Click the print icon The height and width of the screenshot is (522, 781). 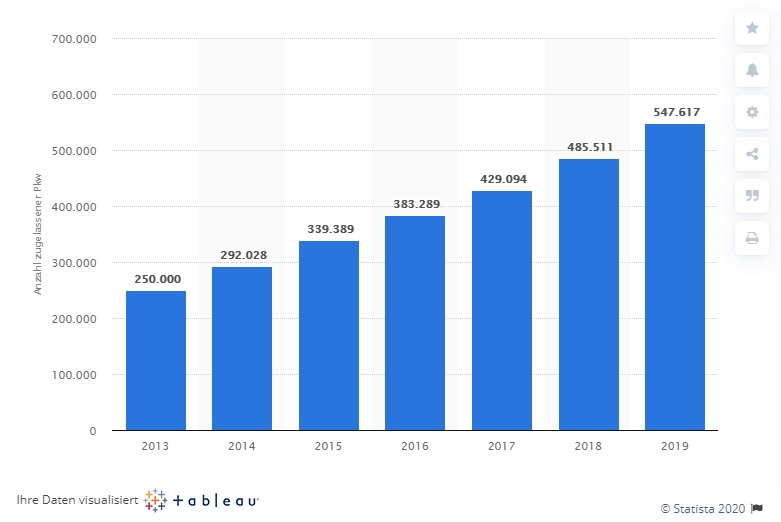coord(752,238)
